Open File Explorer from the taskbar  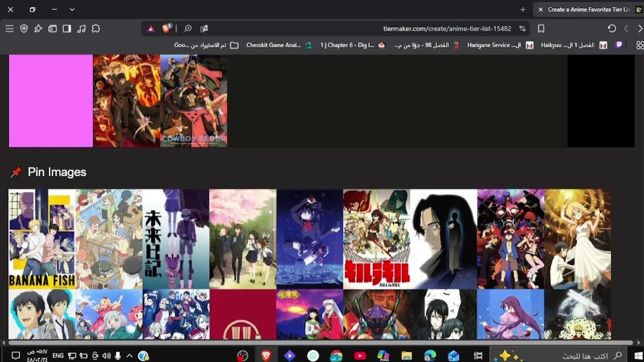point(407,356)
